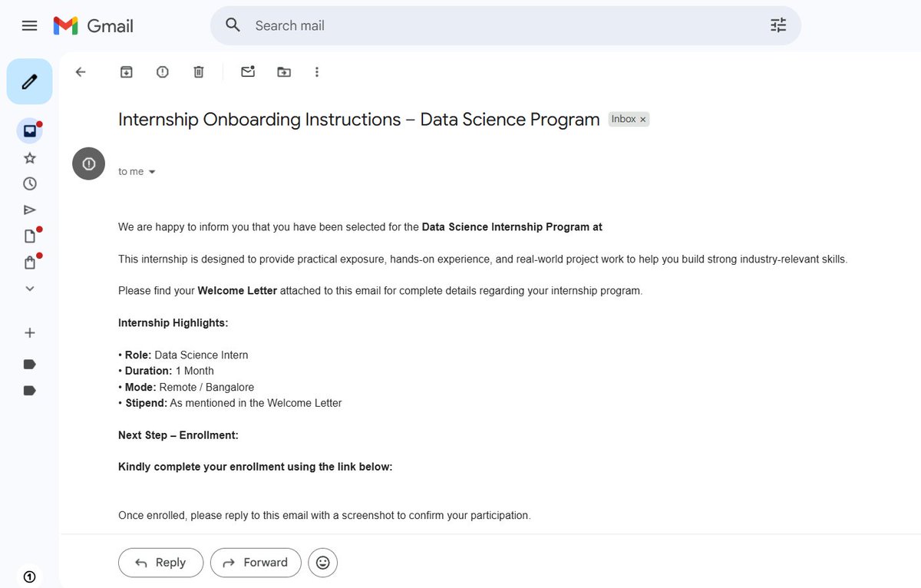Screen dimensions: 921x588
Task: Click 'Role: Data Science Intern' line
Action: pos(183,355)
